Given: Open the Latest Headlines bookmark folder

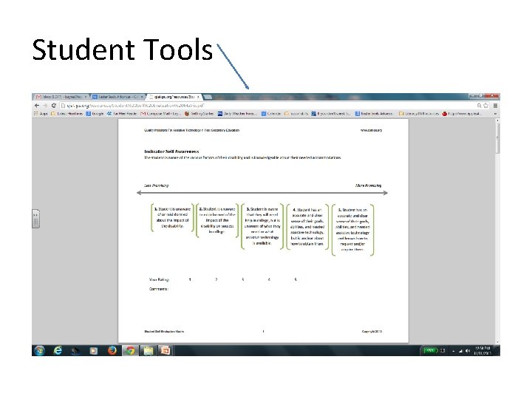Looking at the screenshot, I should [x=66, y=114].
